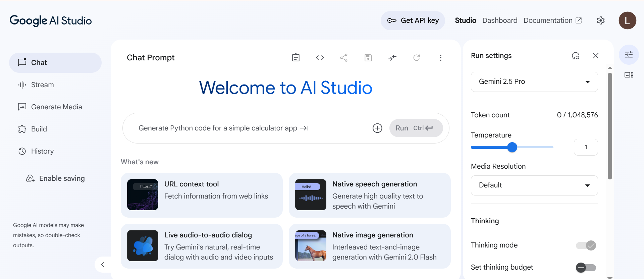The image size is (644, 279).
Task: Select Chat in the sidebar
Action: point(55,63)
